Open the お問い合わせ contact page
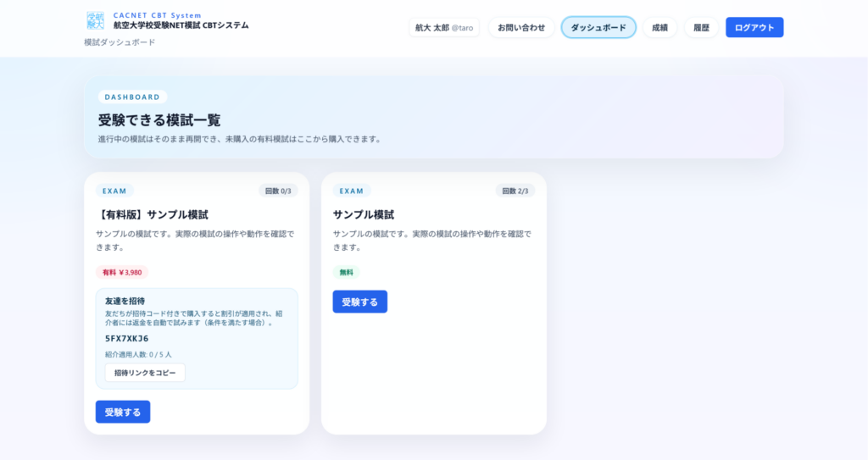Image resolution: width=868 pixels, height=460 pixels. (520, 27)
